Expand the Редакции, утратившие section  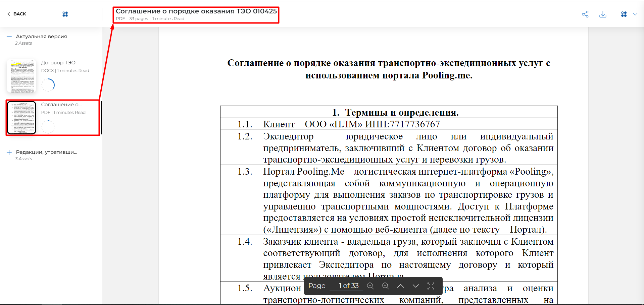click(x=9, y=152)
